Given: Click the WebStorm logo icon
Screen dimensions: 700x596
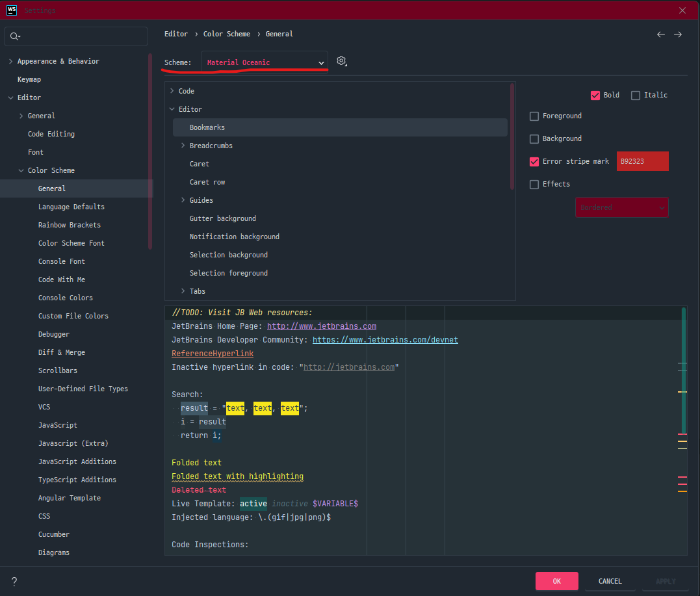Looking at the screenshot, I should 12,10.
